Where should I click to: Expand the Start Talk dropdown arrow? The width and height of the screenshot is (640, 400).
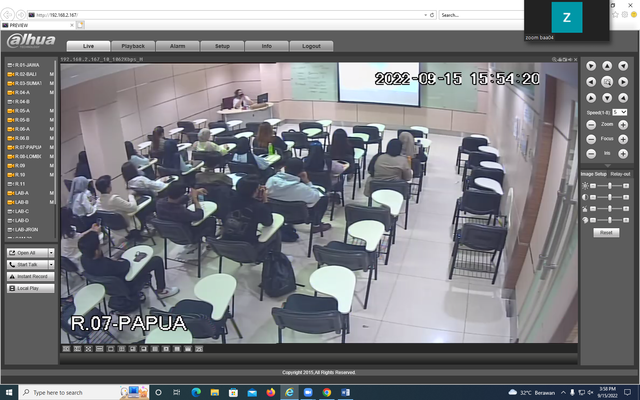pos(51,264)
